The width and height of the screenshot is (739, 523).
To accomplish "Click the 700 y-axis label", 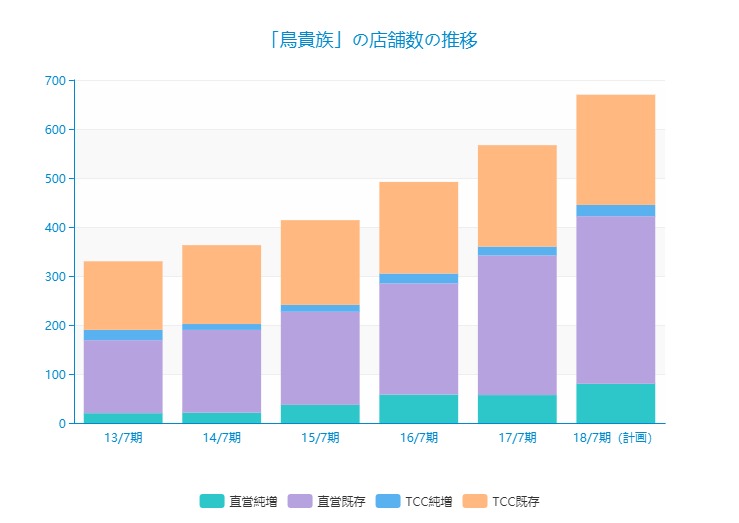I will [x=55, y=81].
